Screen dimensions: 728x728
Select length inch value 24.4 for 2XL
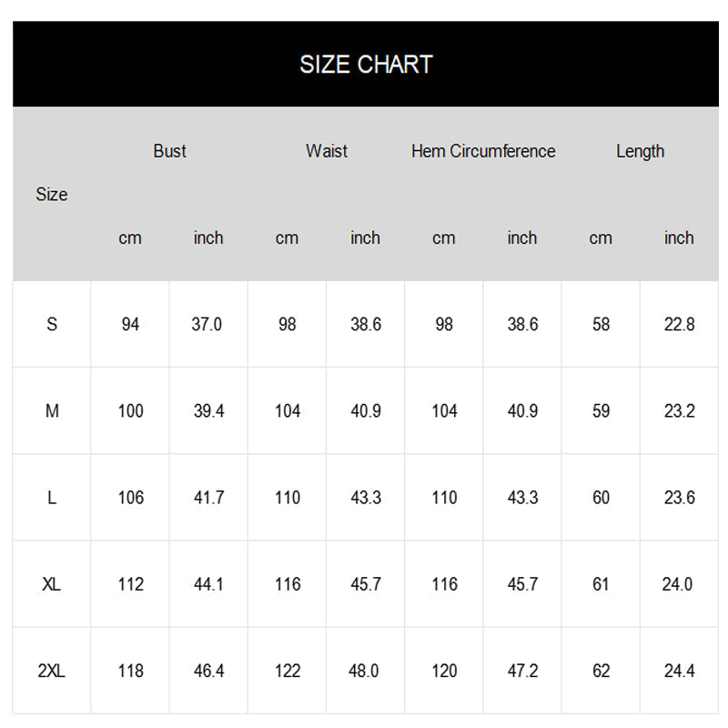point(679,671)
